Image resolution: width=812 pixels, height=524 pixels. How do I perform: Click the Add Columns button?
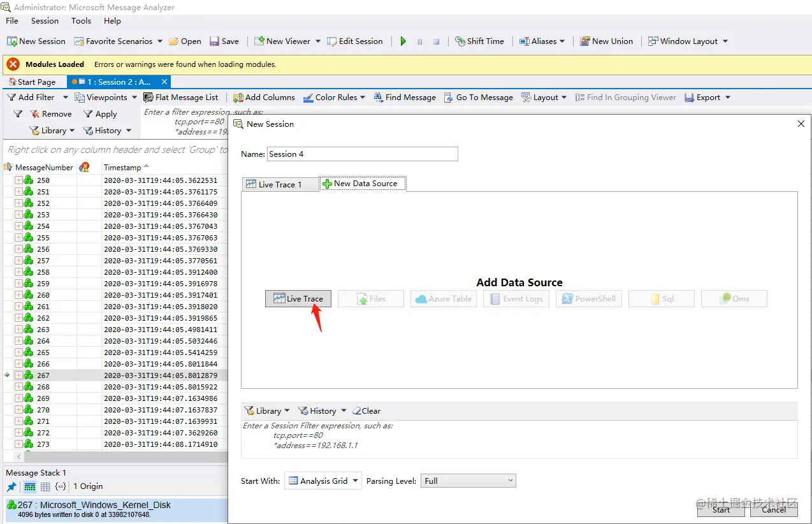[x=264, y=97]
